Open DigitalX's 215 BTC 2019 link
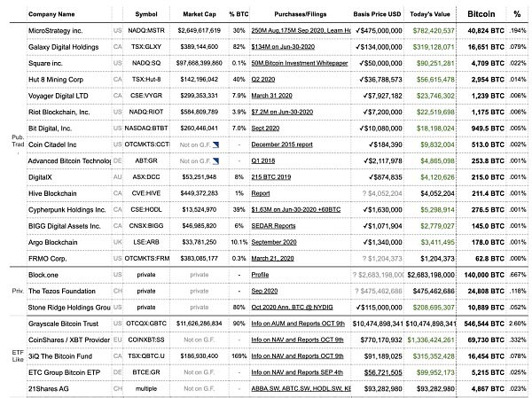Viewport: 532px width, 398px height. (271, 177)
